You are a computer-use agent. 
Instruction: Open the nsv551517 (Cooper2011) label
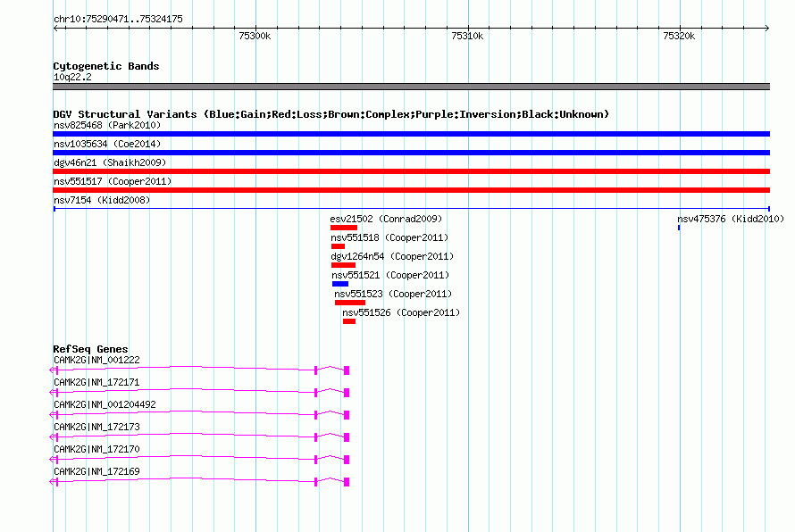tap(113, 181)
